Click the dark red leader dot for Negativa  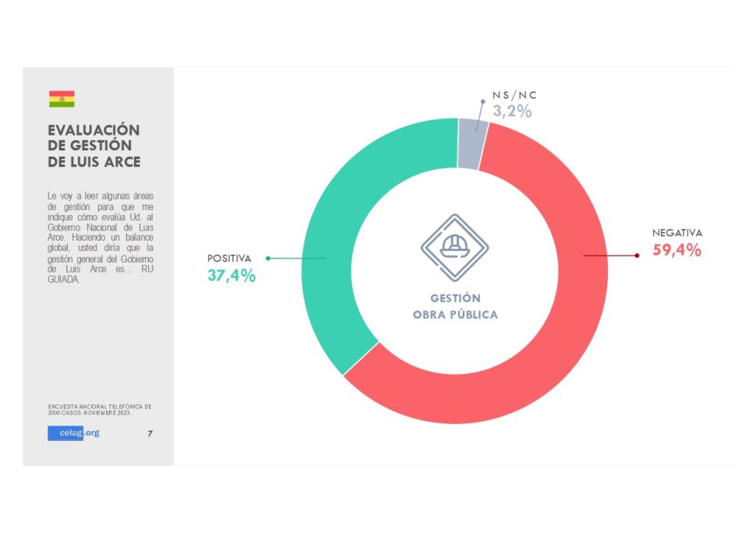[637, 256]
